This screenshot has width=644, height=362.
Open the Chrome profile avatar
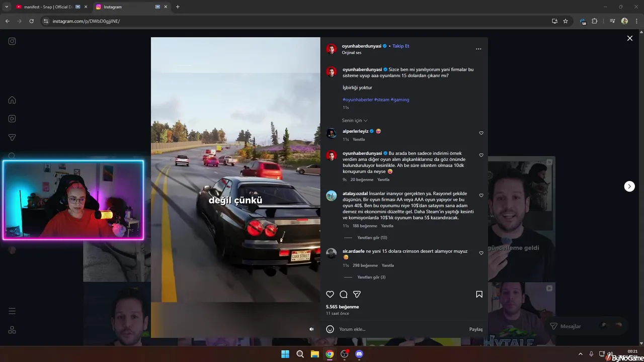[624, 21]
